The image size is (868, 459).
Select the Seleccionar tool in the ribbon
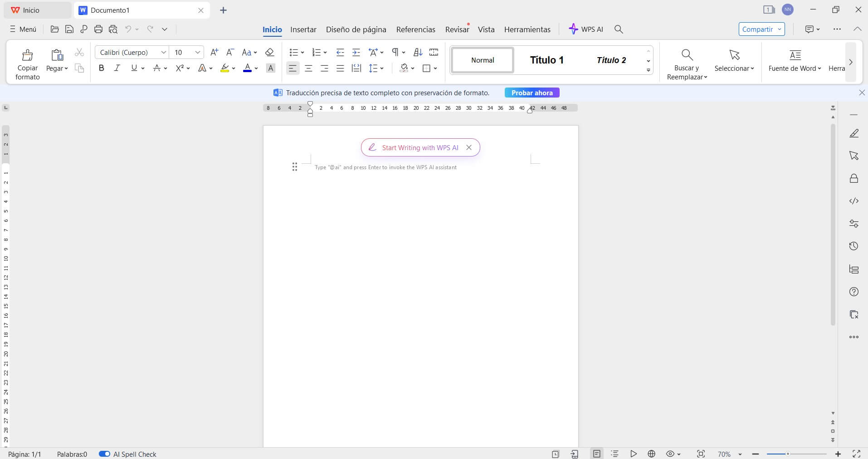coord(733,62)
